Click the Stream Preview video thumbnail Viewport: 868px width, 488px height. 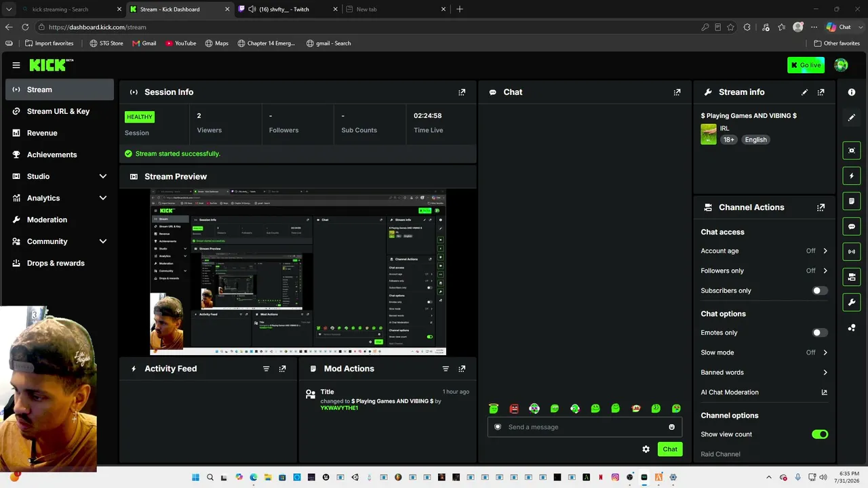pos(298,272)
